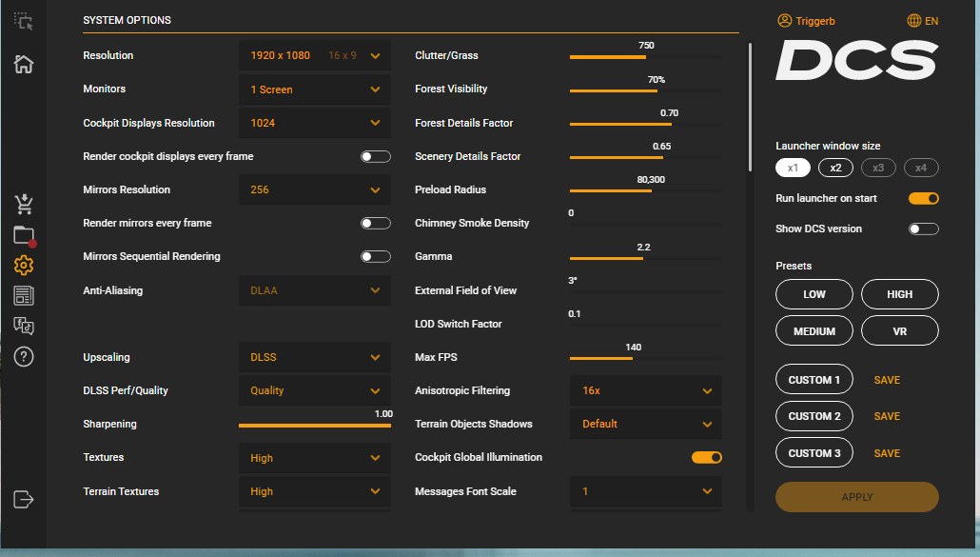The width and height of the screenshot is (980, 557).
Task: Click the Triggerb user profile icon
Action: coord(784,21)
